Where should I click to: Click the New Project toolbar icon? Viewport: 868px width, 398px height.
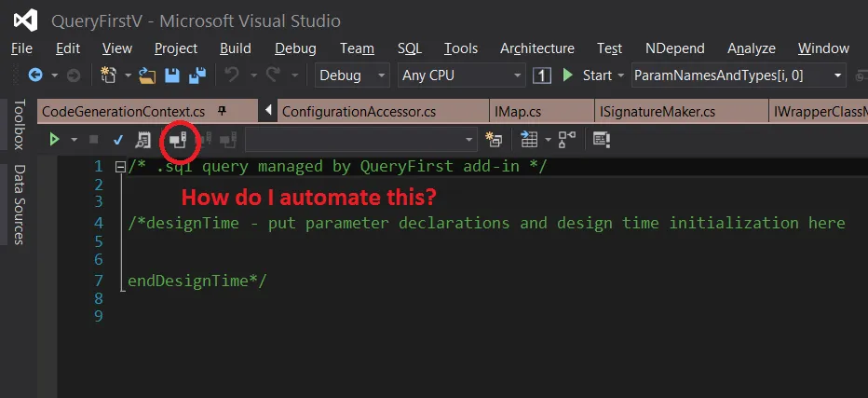pyautogui.click(x=108, y=75)
